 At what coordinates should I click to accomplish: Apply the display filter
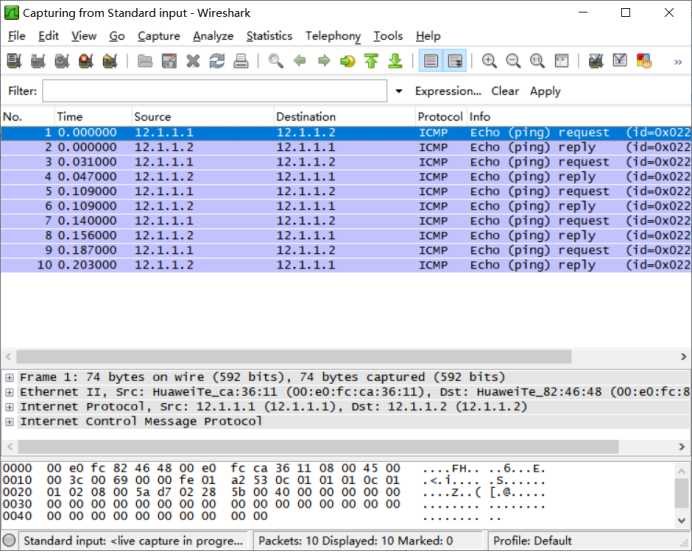(x=545, y=91)
